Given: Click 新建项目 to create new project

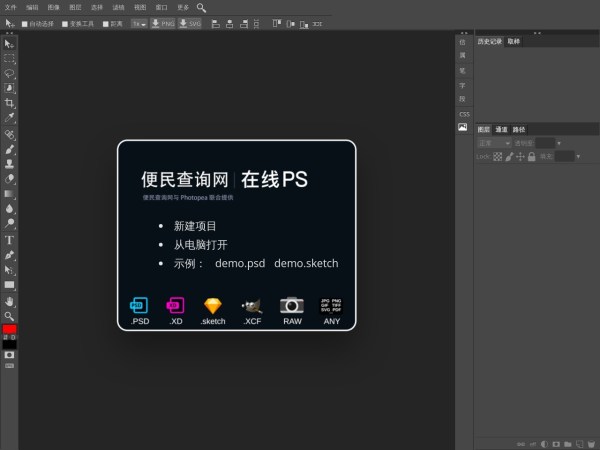Looking at the screenshot, I should click(x=194, y=226).
